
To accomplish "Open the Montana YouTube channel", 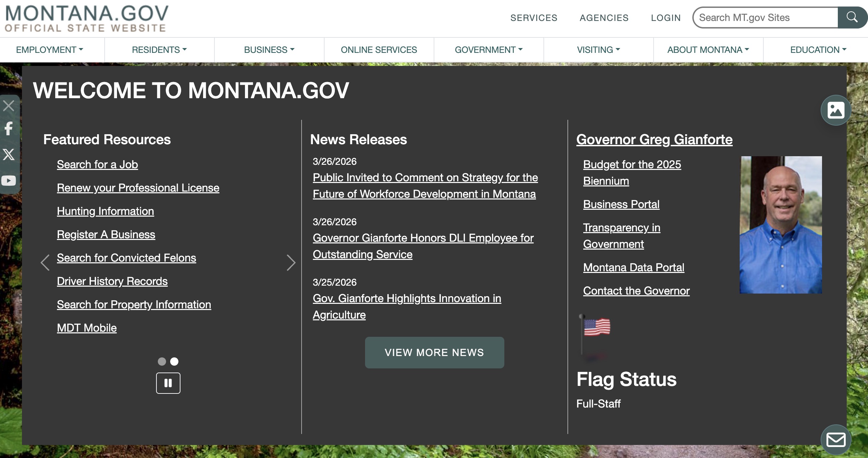I will tap(9, 180).
